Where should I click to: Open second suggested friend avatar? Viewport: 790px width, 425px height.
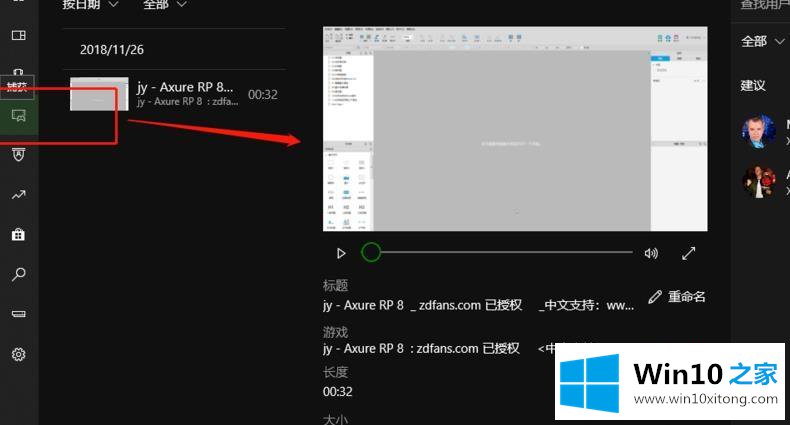point(759,181)
